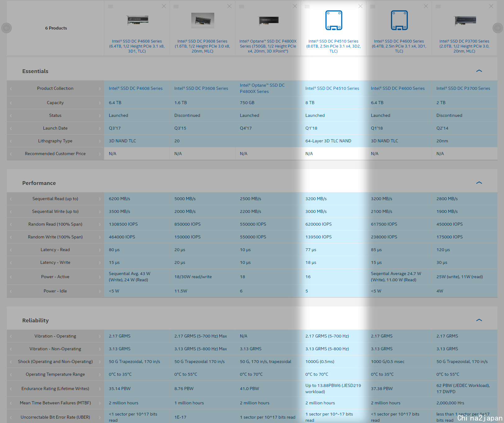Remove the P4608 Series product column
This screenshot has height=423, width=504.
pyautogui.click(x=164, y=6)
